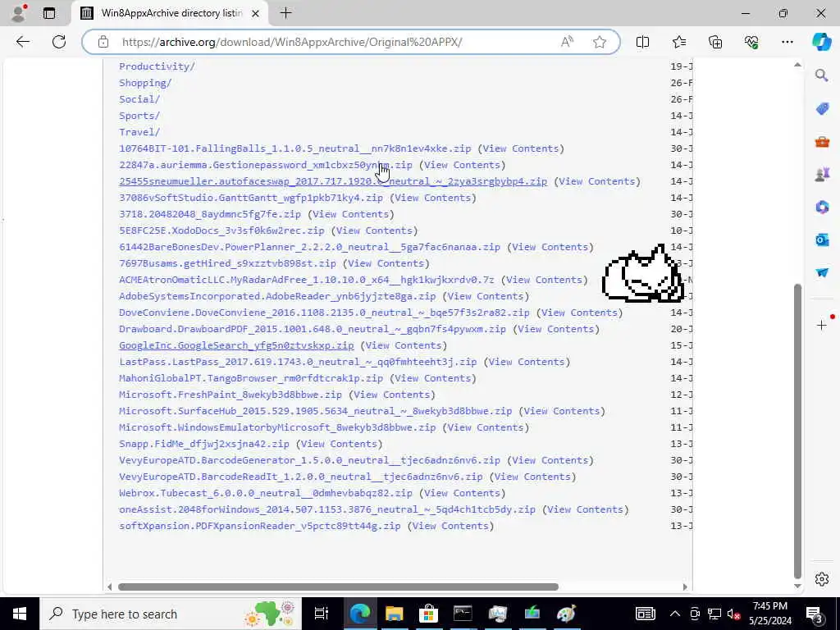Download GoogleInc.GoogleSearch zip file

coord(236,345)
